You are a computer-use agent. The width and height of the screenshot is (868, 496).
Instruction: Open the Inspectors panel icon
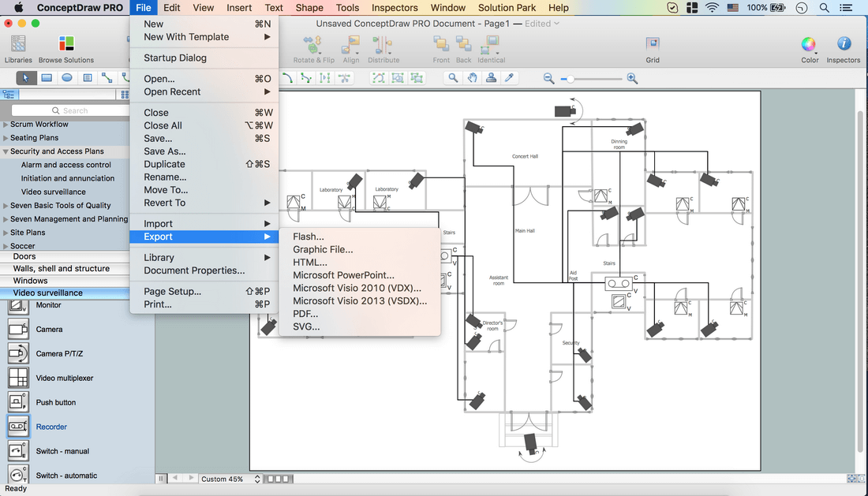click(x=843, y=44)
